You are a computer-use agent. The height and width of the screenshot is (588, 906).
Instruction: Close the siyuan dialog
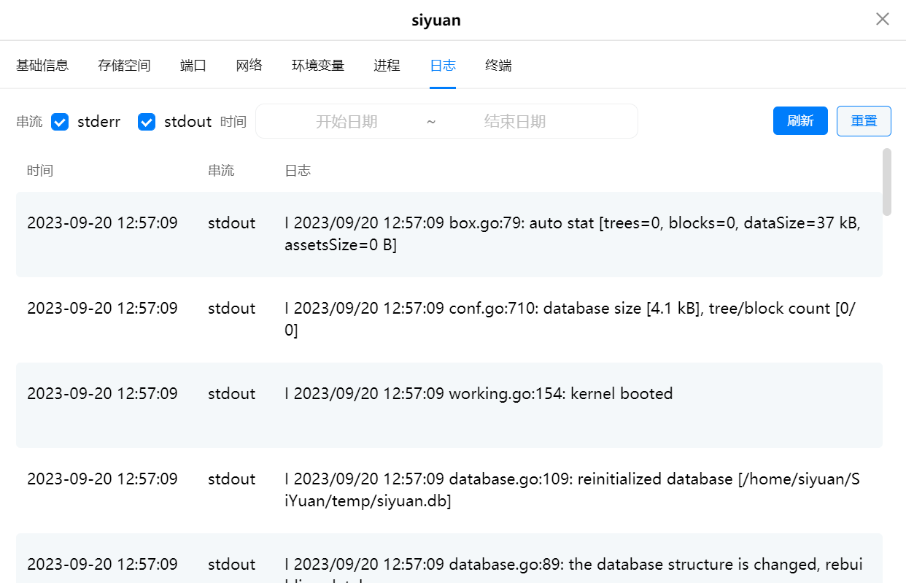[x=882, y=20]
